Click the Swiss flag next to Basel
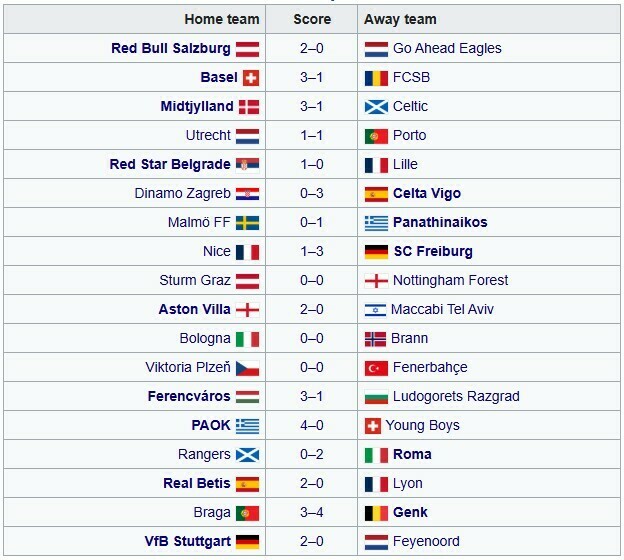The width and height of the screenshot is (624, 560). pos(251,77)
